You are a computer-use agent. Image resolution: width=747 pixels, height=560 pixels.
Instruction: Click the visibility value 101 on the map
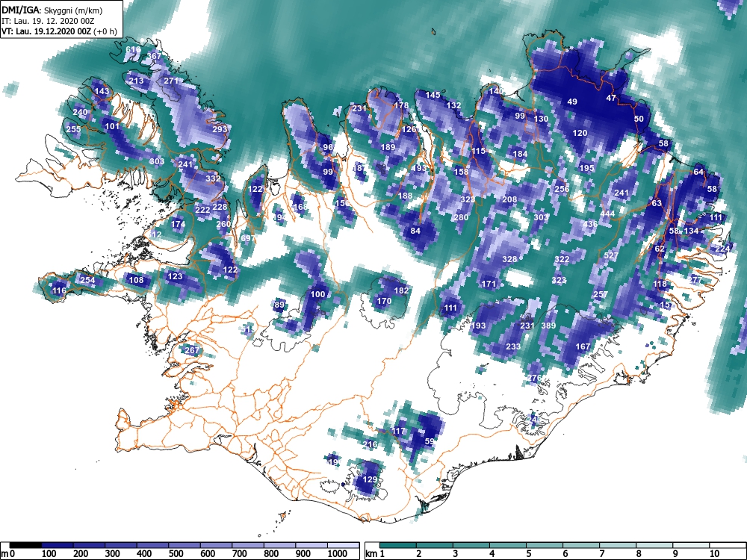click(112, 127)
